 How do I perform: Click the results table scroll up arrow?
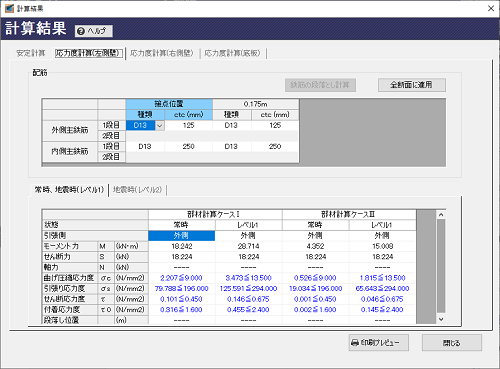click(x=441, y=215)
